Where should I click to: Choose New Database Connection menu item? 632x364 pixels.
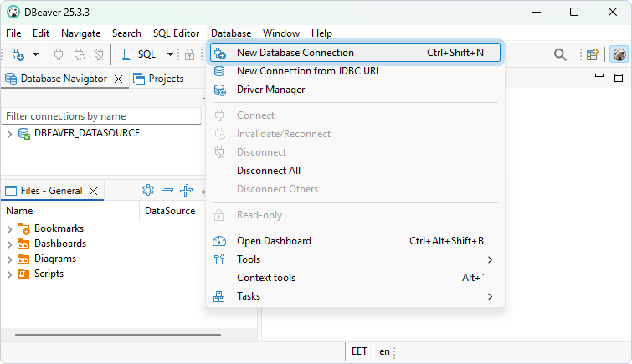tap(355, 53)
